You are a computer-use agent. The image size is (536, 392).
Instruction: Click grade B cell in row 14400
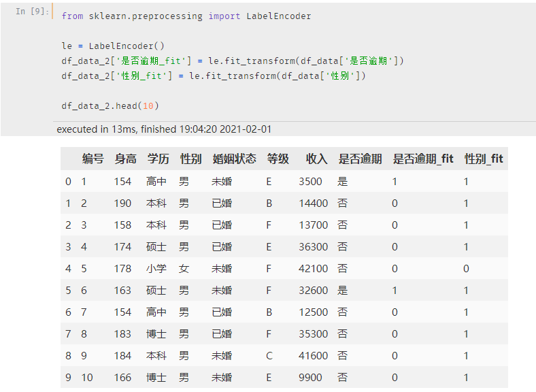coord(269,203)
